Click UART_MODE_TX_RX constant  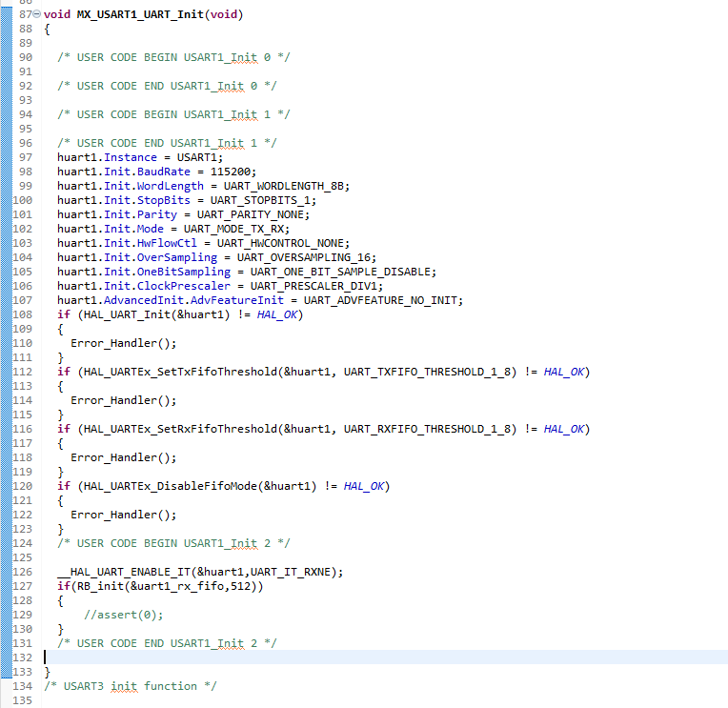(233, 229)
